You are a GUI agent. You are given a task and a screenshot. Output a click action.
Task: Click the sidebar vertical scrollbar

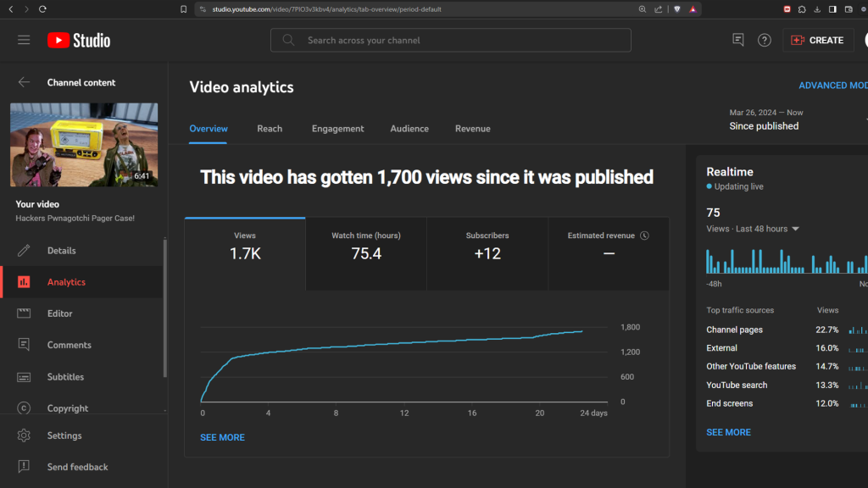coord(165,308)
